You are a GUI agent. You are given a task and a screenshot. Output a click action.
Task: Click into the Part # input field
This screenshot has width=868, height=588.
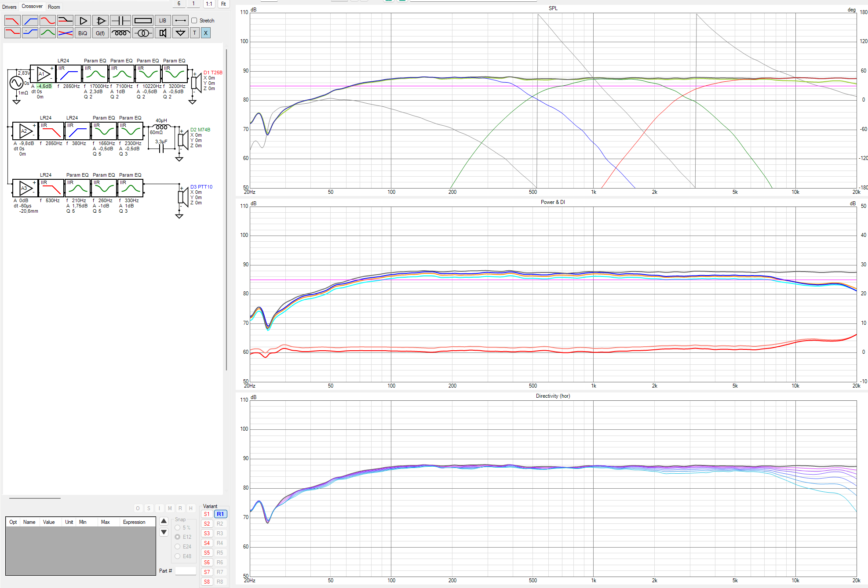coord(186,571)
